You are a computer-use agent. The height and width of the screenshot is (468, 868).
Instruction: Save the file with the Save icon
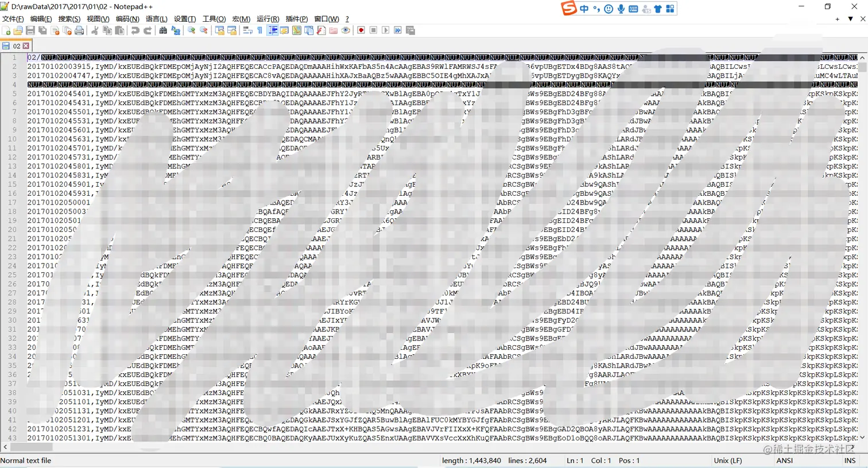point(30,30)
